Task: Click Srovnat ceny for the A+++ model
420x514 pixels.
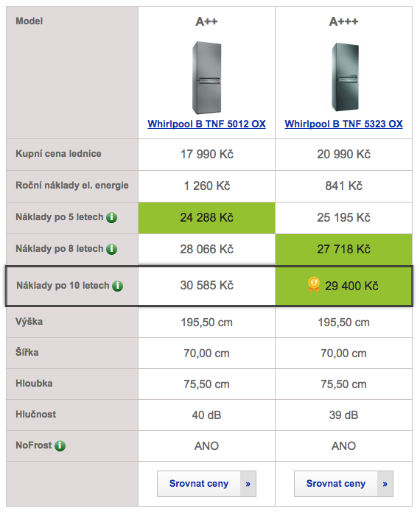Action: (x=336, y=484)
